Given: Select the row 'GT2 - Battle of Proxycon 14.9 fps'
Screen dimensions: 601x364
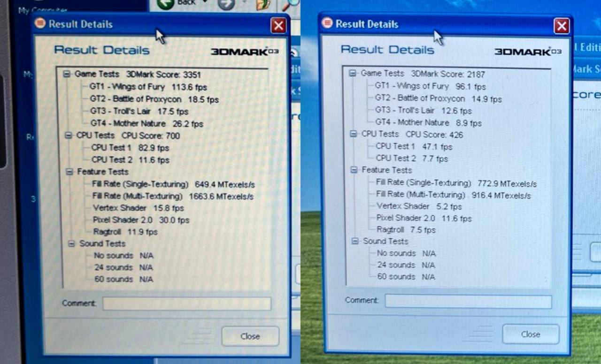Looking at the screenshot, I should 439,99.
